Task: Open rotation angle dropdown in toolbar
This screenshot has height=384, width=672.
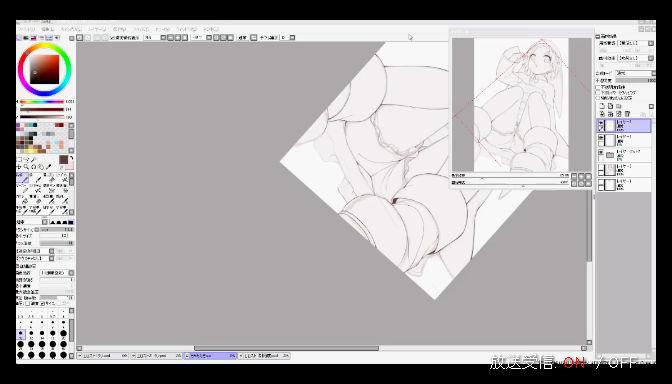Action: click(x=209, y=38)
